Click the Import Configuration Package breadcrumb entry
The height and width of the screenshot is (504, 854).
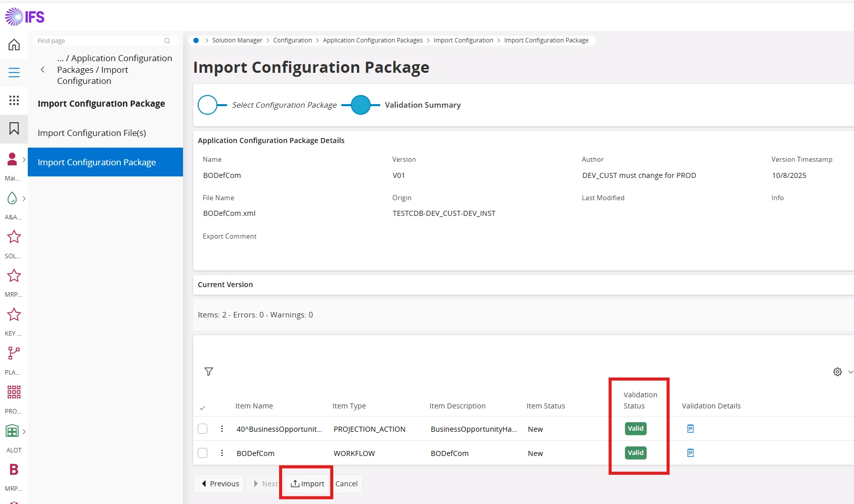[546, 40]
